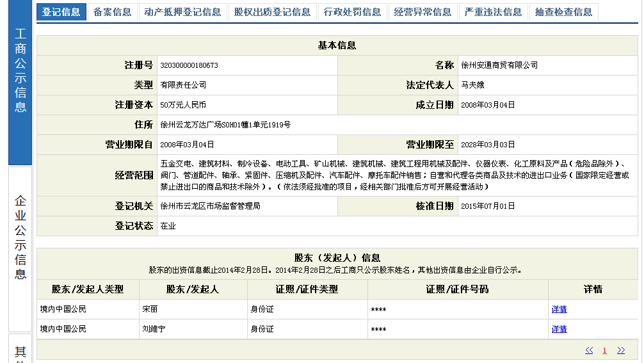
Task: View the 行政处罚信息 tab
Action: click(x=352, y=12)
